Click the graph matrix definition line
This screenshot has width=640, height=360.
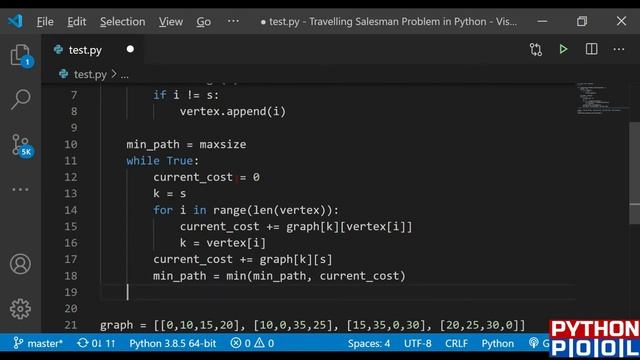313,325
